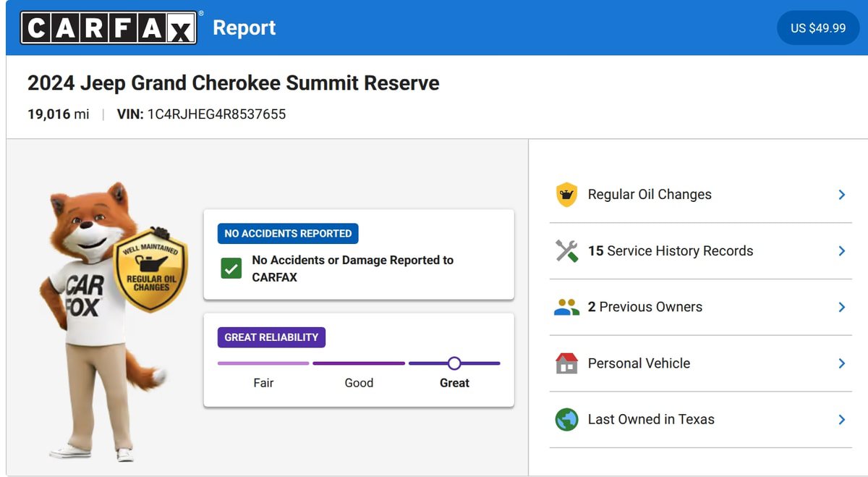The image size is (868, 477).
Task: Expand the Regular Oil Changes chevron
Action: point(841,195)
